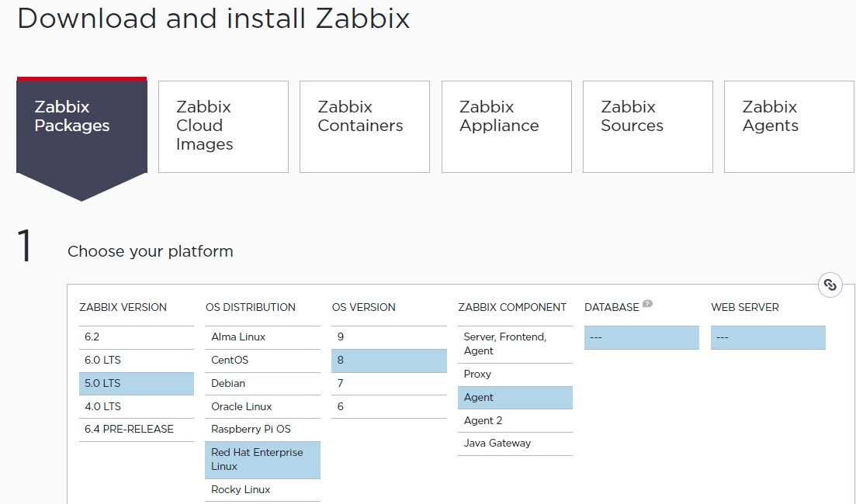Viewport: 856px width, 504px height.
Task: Click the Web Server placeholder option
Action: point(768,338)
